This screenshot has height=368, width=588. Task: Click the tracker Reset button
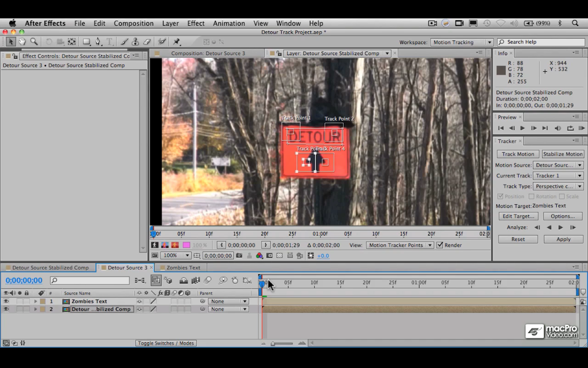coord(518,239)
